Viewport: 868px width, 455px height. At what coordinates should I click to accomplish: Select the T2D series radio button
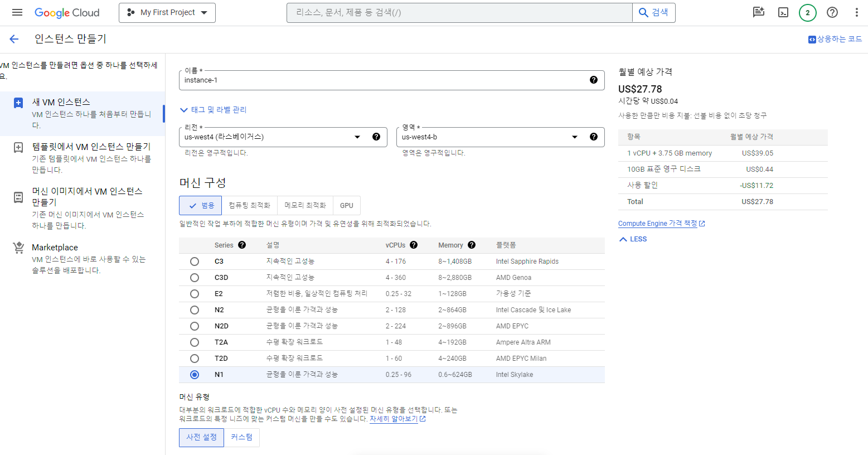coord(195,359)
